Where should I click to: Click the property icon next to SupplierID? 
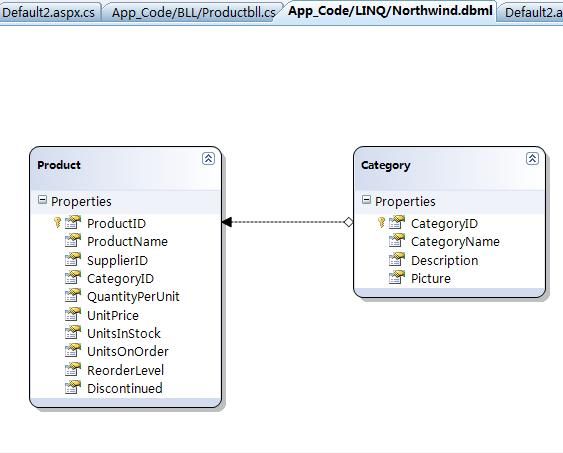pos(73,259)
